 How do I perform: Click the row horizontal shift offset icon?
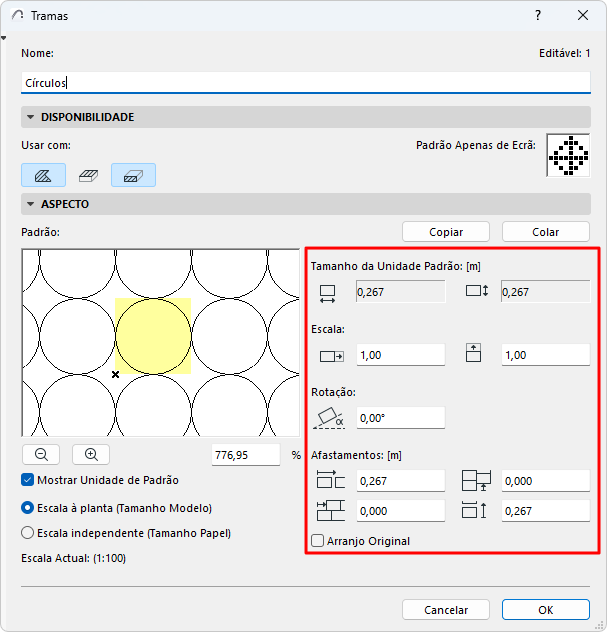331,510
